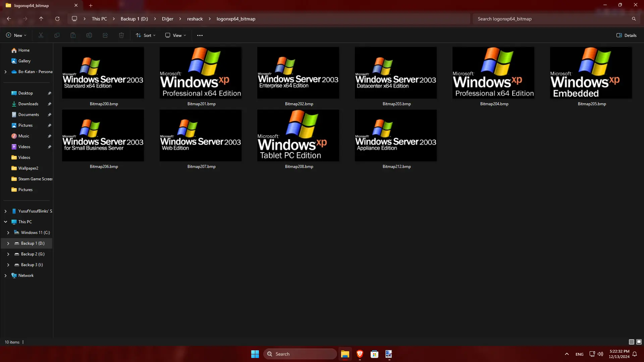This screenshot has width=644, height=362.
Task: Open the notification bell
Action: 635,354
